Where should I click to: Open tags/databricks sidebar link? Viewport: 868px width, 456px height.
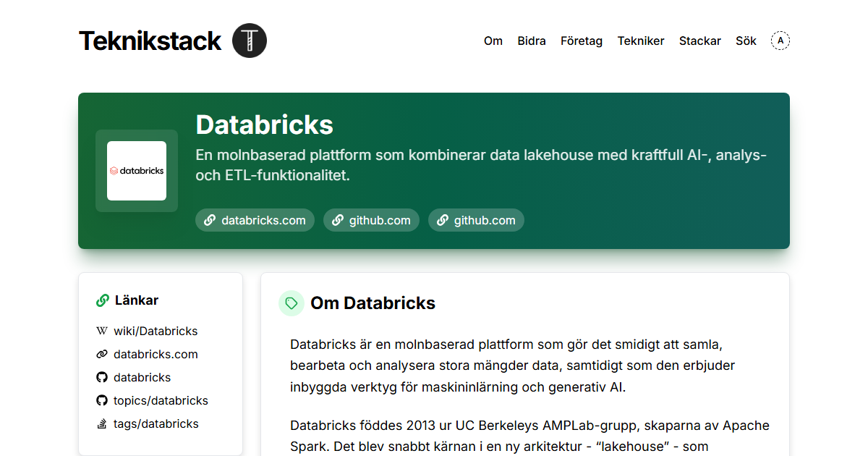tap(156, 423)
